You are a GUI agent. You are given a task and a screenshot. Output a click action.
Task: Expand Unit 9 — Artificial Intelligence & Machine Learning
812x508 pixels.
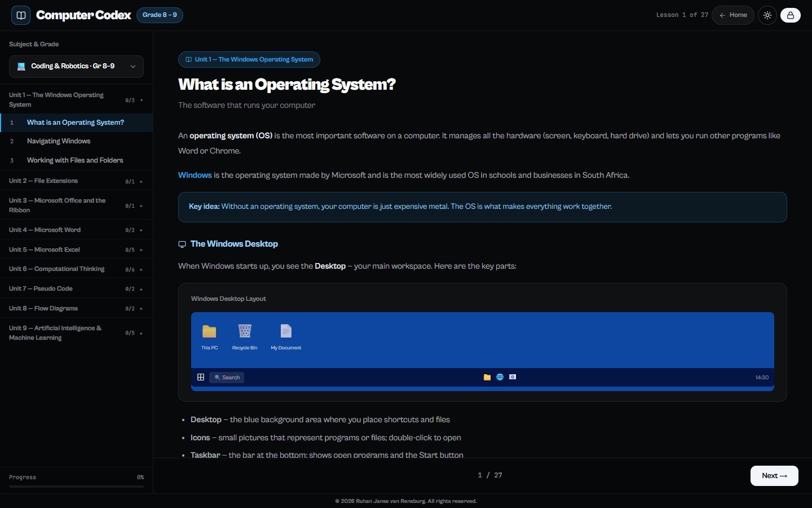coord(76,333)
